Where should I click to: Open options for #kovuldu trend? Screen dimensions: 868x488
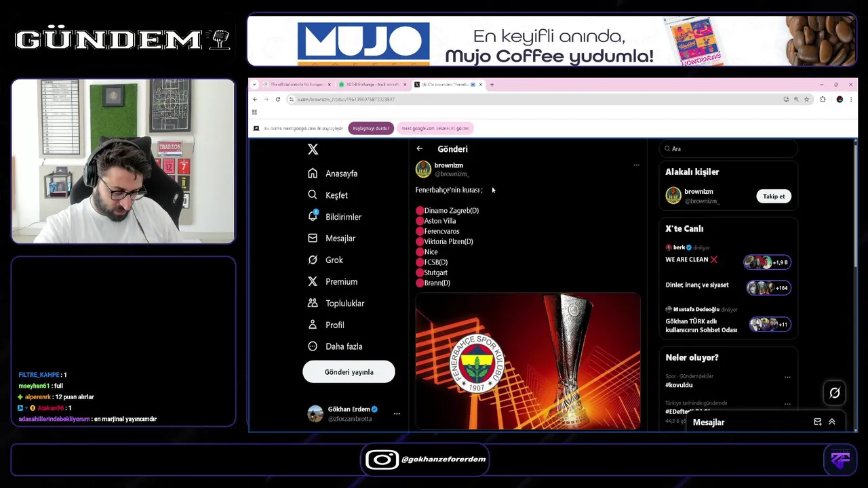[x=787, y=377]
